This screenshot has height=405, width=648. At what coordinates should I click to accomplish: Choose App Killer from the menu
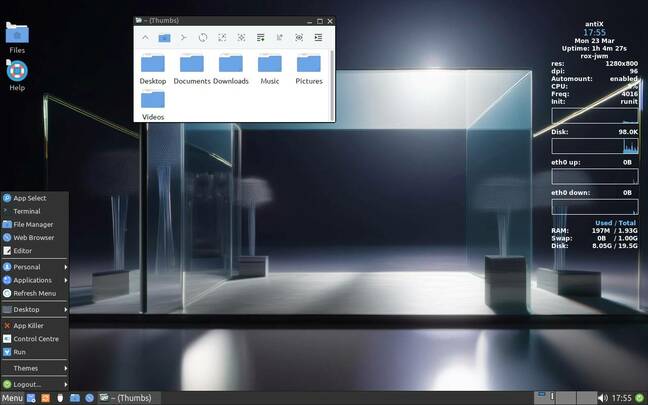click(28, 325)
